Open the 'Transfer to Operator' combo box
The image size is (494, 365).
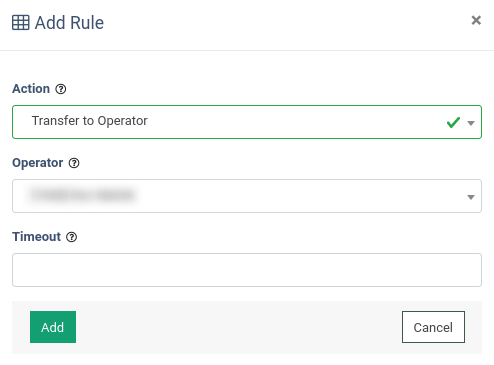click(247, 122)
